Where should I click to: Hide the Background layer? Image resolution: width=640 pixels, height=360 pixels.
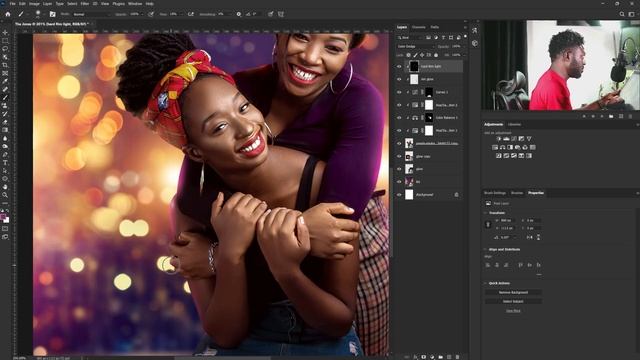tap(399, 195)
